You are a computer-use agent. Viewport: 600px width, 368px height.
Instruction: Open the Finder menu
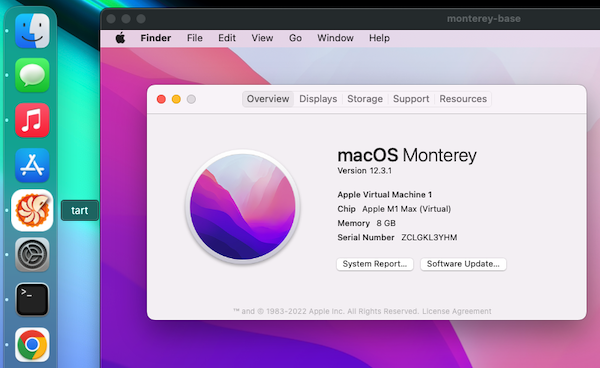[155, 38]
